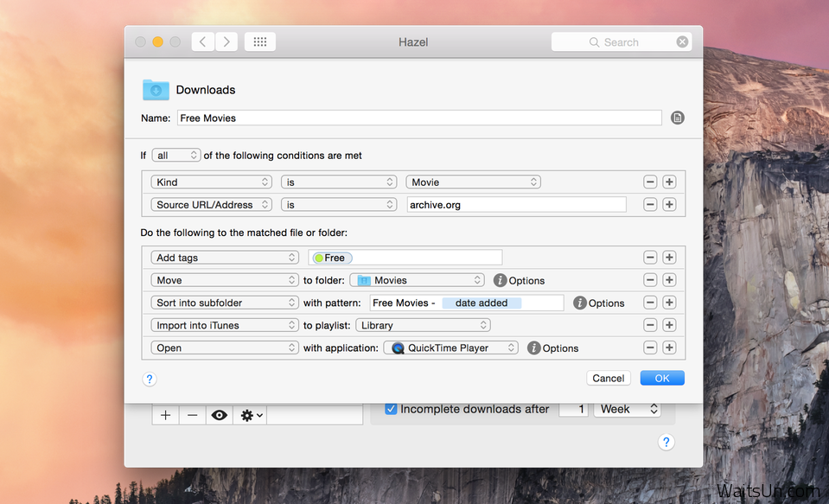Viewport: 829px width, 504px height.
Task: Add an action after the Open row
Action: (669, 348)
